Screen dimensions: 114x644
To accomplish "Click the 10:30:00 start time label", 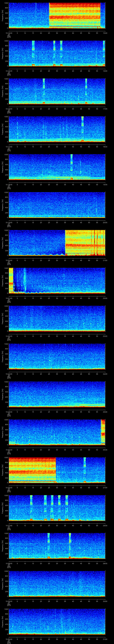I will pyautogui.click(x=9, y=639).
